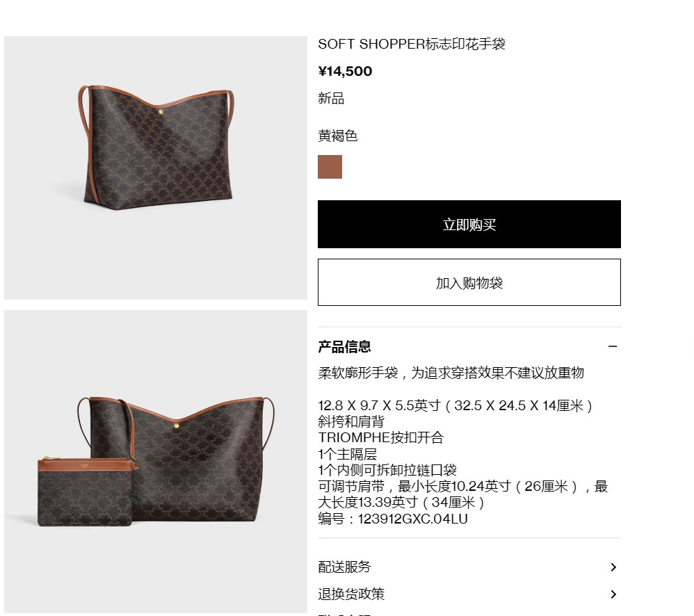
Task: Open the top product image of the bag
Action: tap(156, 168)
